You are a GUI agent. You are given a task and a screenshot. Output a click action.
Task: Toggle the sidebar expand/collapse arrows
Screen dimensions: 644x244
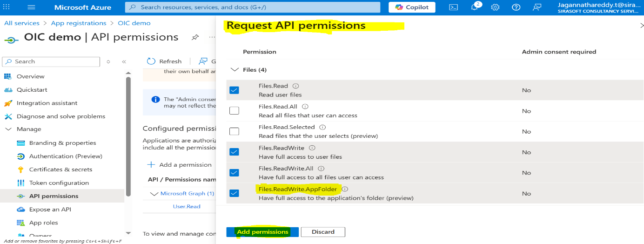pos(108,61)
